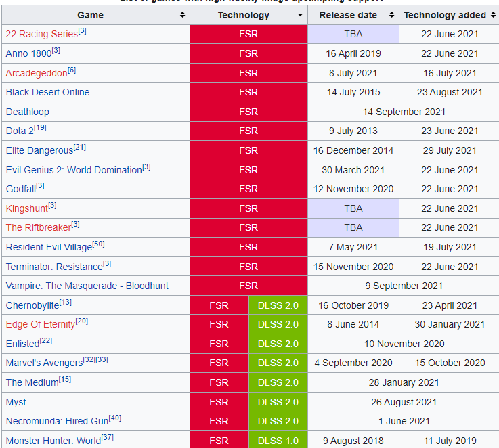The image size is (499, 448).
Task: Open Marvel's Avengers link
Action: pyautogui.click(x=44, y=363)
